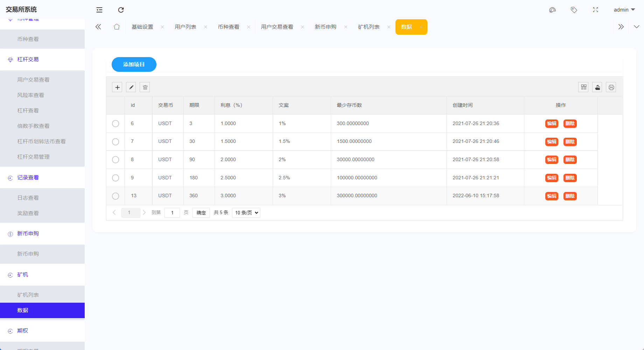
Task: Open 矿机列表 in the sidebar
Action: [x=42, y=295]
